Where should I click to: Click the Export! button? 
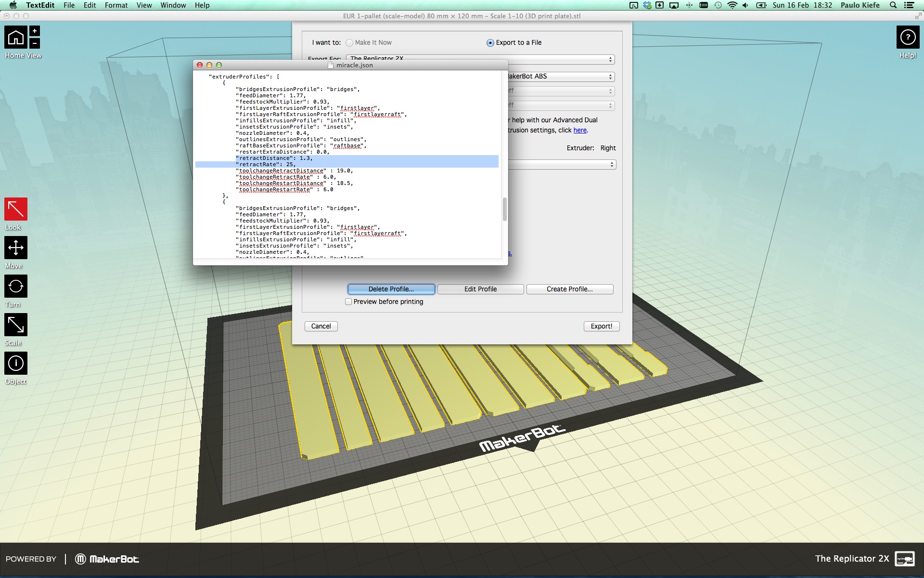602,326
